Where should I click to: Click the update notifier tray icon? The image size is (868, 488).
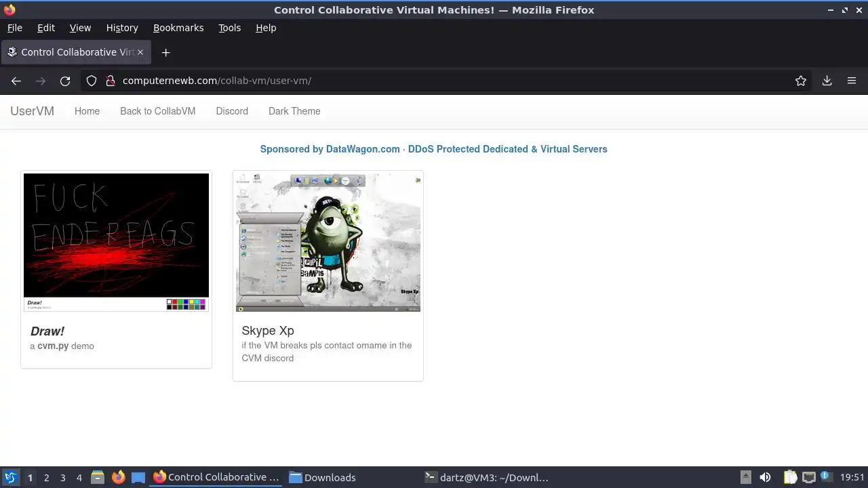826,477
